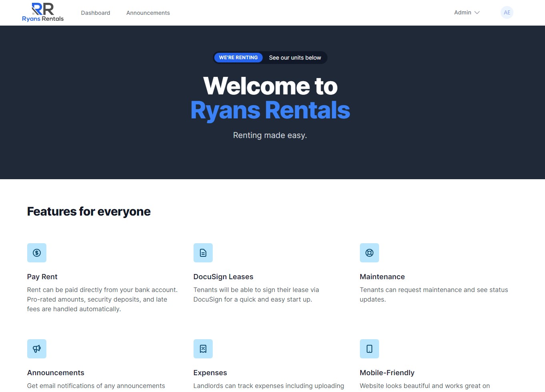Screen dimensions: 545x392
Task: Go to Announcements in top navigation
Action: (148, 13)
